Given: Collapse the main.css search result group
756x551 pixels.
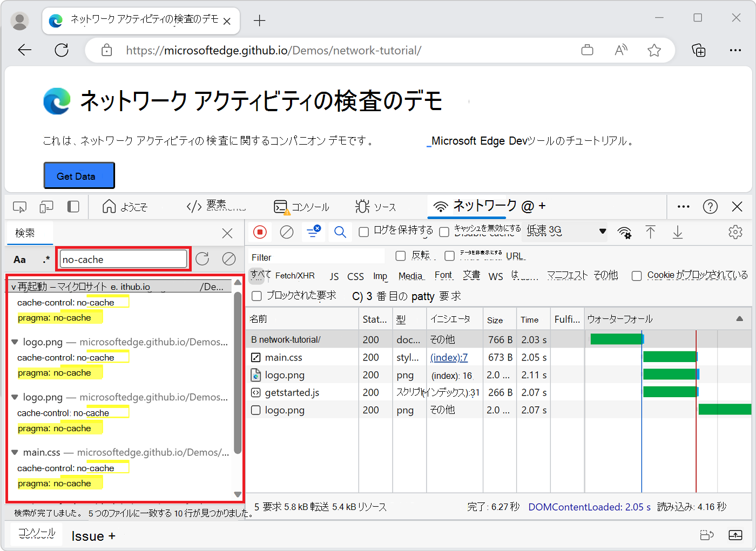Looking at the screenshot, I should coord(15,452).
